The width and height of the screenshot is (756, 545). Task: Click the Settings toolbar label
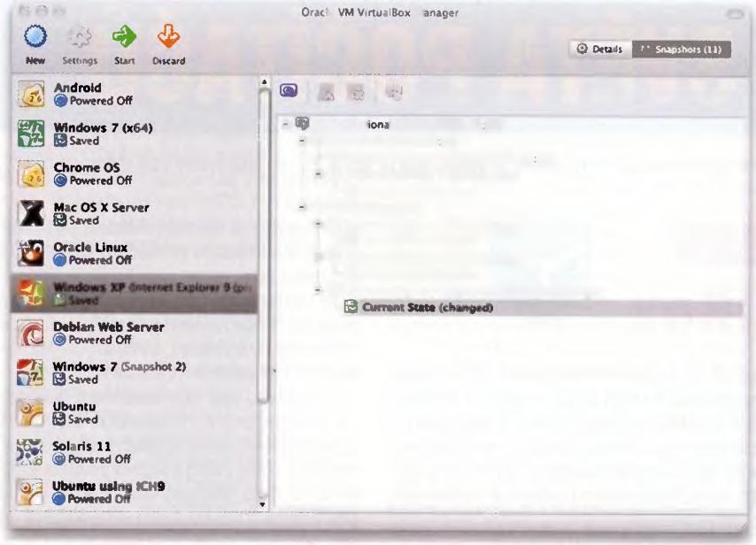pos(80,61)
